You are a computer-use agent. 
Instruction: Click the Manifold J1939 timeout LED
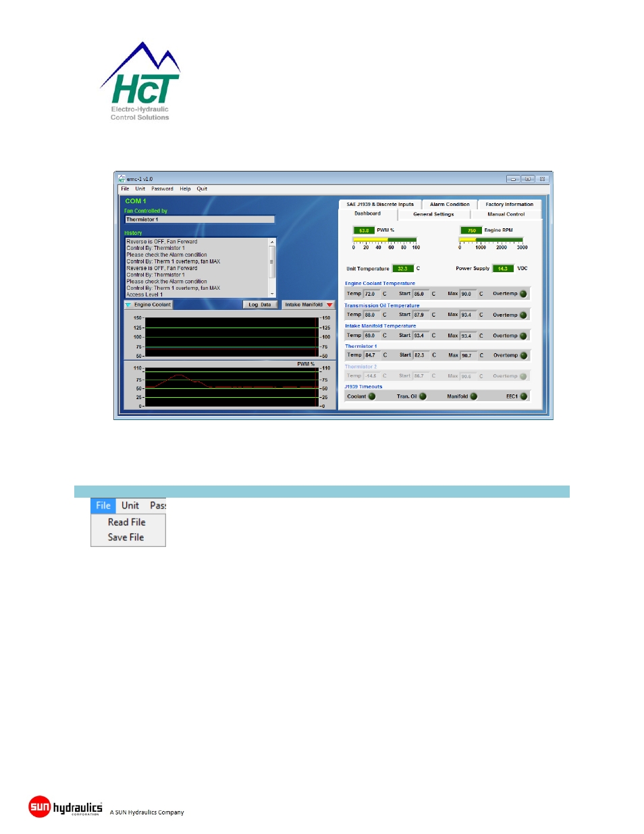(x=473, y=396)
